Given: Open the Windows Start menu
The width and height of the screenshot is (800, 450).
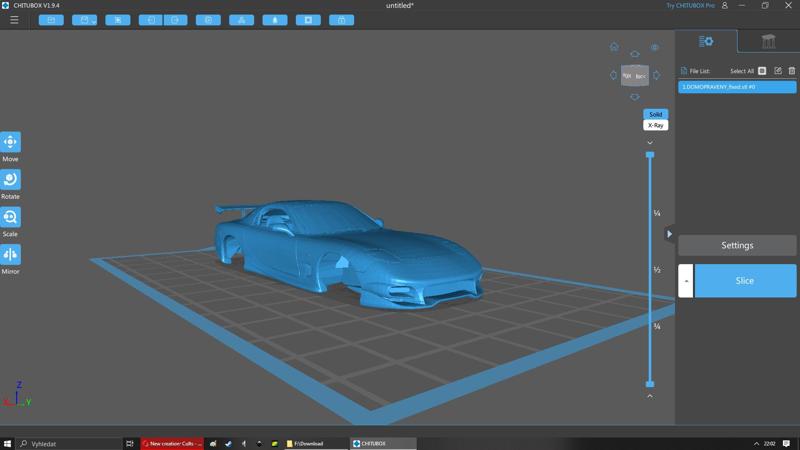Looking at the screenshot, I should pos(7,443).
